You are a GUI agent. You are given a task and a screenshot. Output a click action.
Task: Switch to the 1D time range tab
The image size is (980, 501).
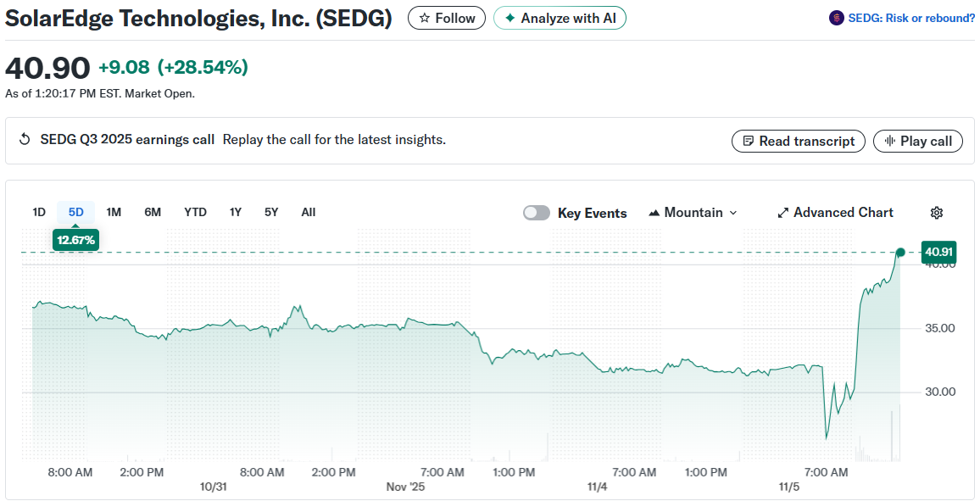[38, 212]
